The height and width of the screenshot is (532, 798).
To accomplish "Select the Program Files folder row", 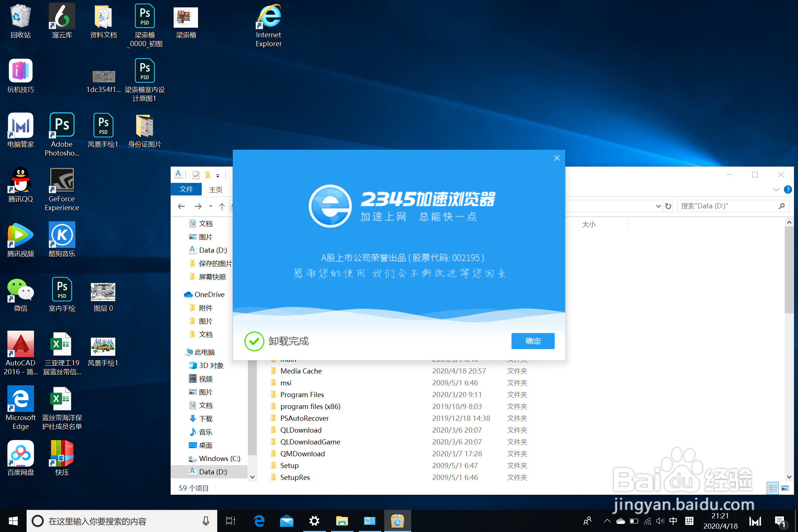I will 399,395.
